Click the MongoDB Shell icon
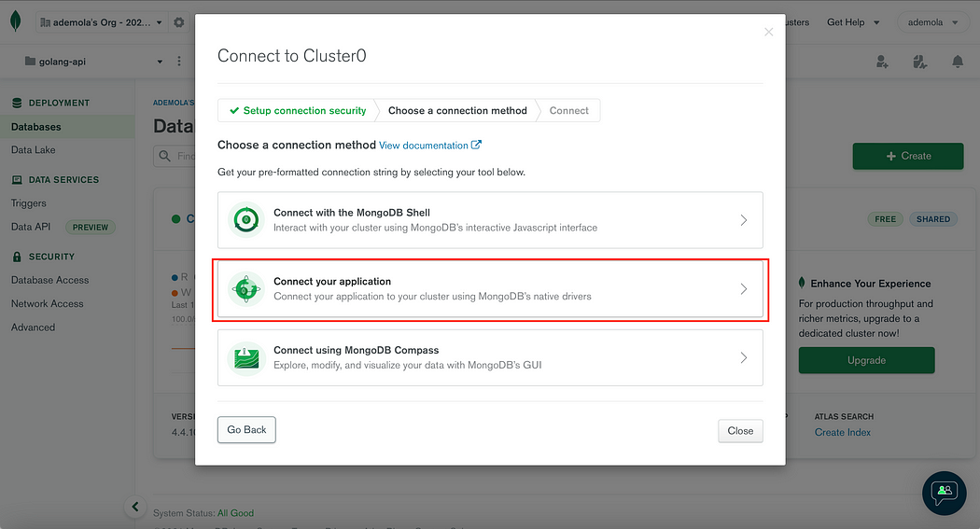Viewport: 980px width, 529px height. point(246,220)
